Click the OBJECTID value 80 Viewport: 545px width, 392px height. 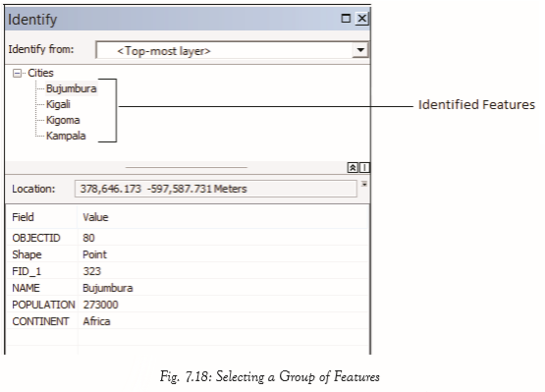click(x=88, y=238)
